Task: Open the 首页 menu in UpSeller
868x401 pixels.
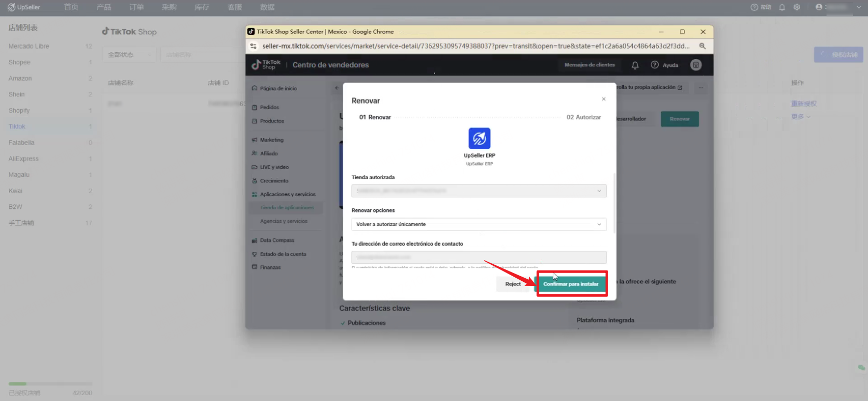Action: click(71, 7)
